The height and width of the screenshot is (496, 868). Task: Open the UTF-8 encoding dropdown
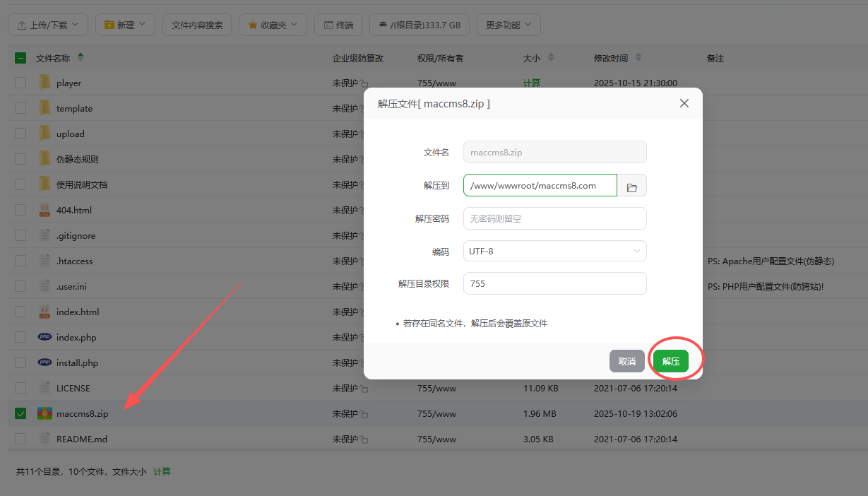pos(554,251)
